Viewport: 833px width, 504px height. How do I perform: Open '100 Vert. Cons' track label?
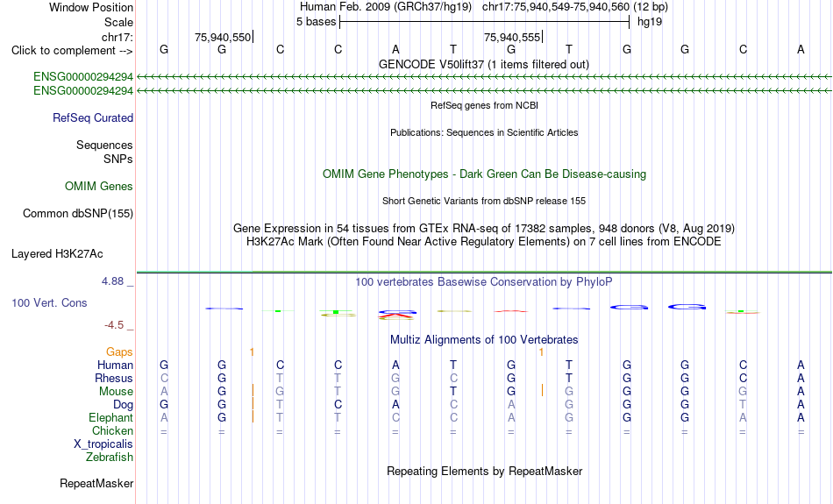click(49, 302)
